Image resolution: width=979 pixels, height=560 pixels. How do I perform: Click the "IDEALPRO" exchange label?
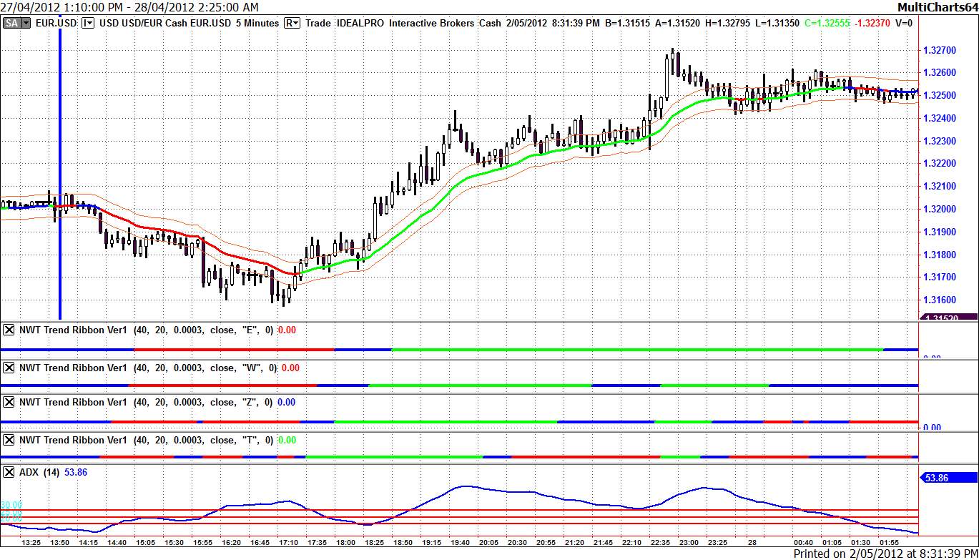[x=360, y=23]
